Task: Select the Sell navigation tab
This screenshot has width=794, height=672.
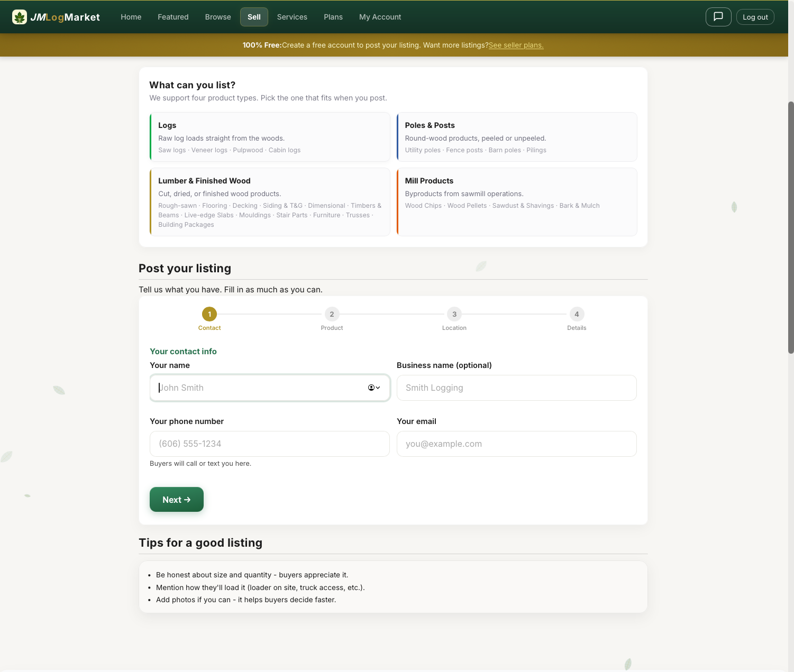Action: click(x=254, y=16)
